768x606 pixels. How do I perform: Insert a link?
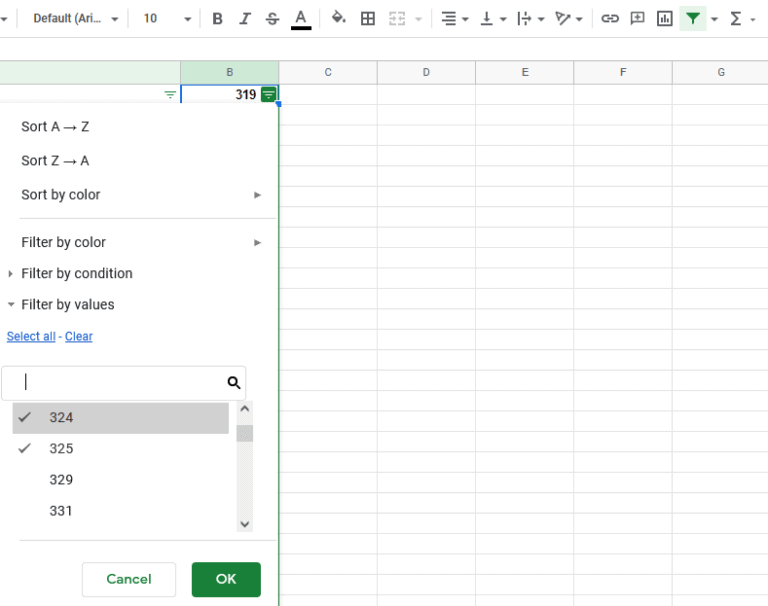[x=609, y=19]
